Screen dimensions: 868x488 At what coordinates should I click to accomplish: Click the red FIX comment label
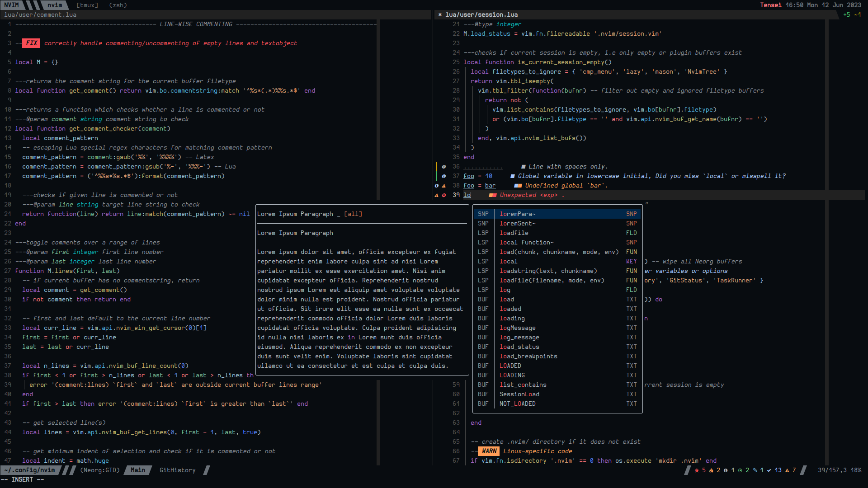(31, 43)
